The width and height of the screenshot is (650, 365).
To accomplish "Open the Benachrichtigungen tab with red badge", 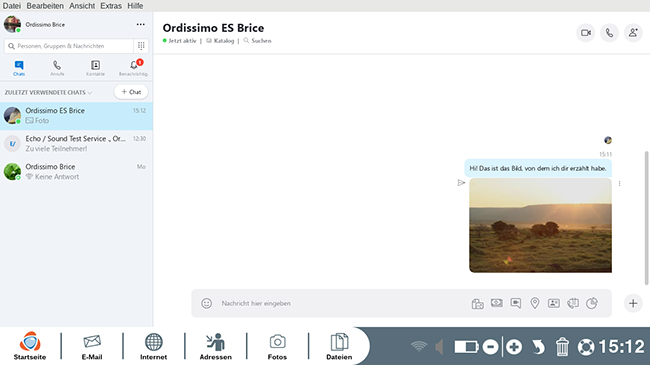I will (x=133, y=68).
